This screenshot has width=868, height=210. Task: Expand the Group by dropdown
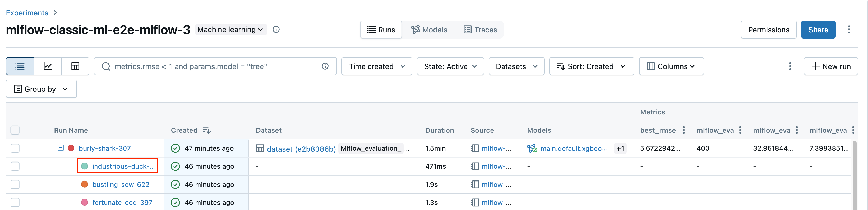41,89
